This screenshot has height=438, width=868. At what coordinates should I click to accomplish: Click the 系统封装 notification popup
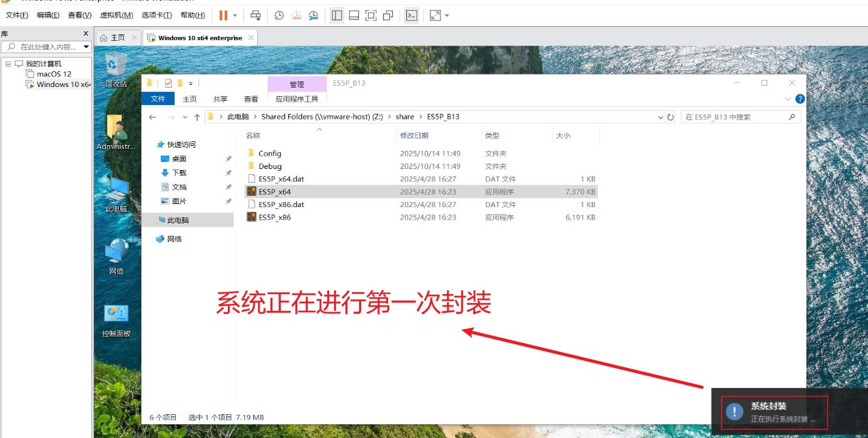[x=774, y=412]
